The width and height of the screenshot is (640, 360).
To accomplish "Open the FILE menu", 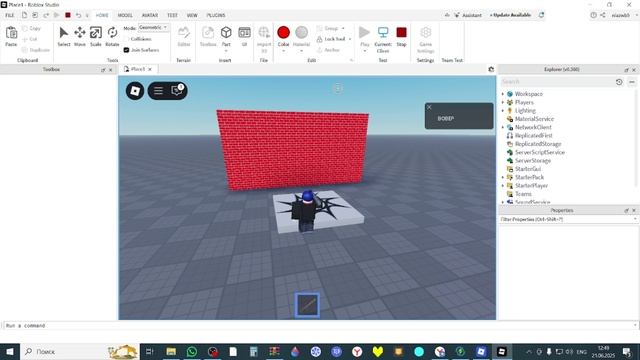I will pyautogui.click(x=9, y=15).
